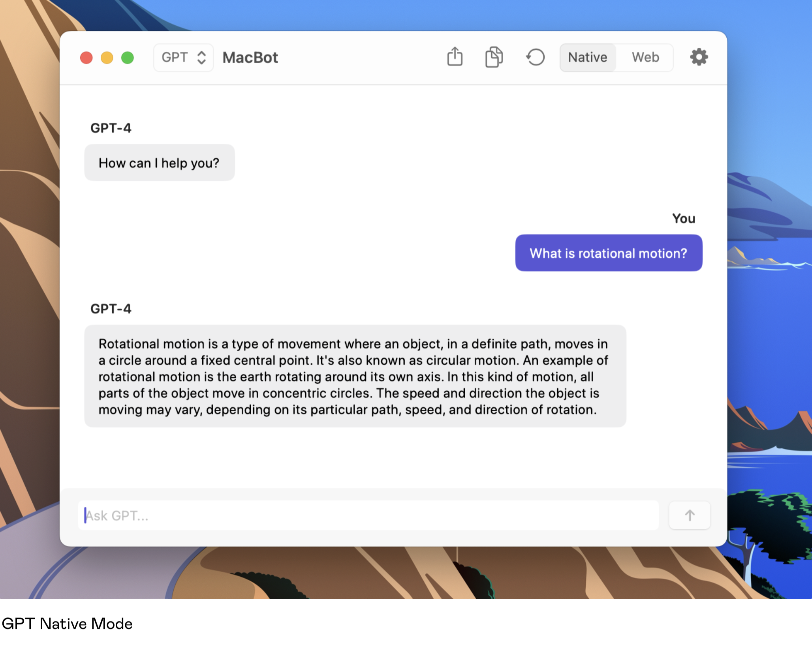Image resolution: width=812 pixels, height=656 pixels.
Task: Switch to Web mode
Action: tap(645, 57)
